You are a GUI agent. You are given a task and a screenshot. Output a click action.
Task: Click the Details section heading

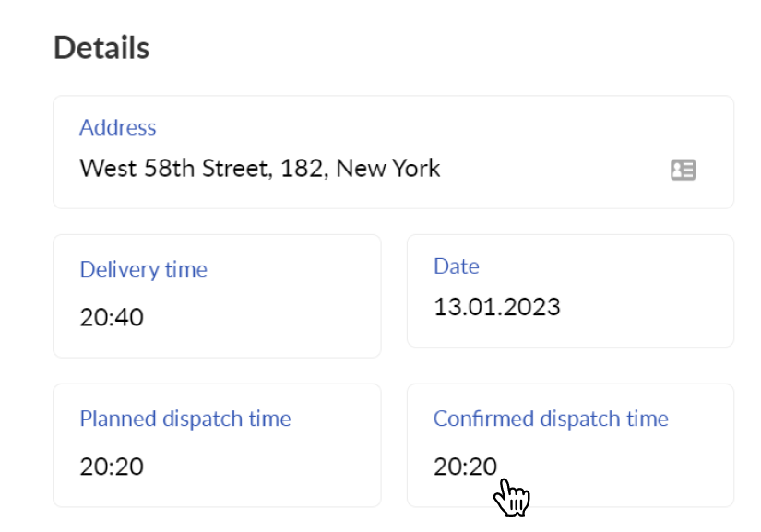click(x=101, y=48)
